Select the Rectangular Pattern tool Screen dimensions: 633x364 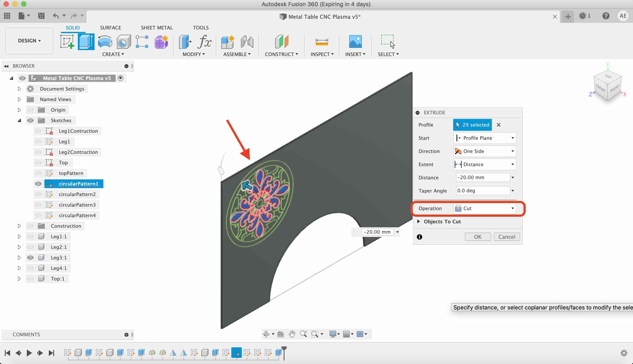142,42
